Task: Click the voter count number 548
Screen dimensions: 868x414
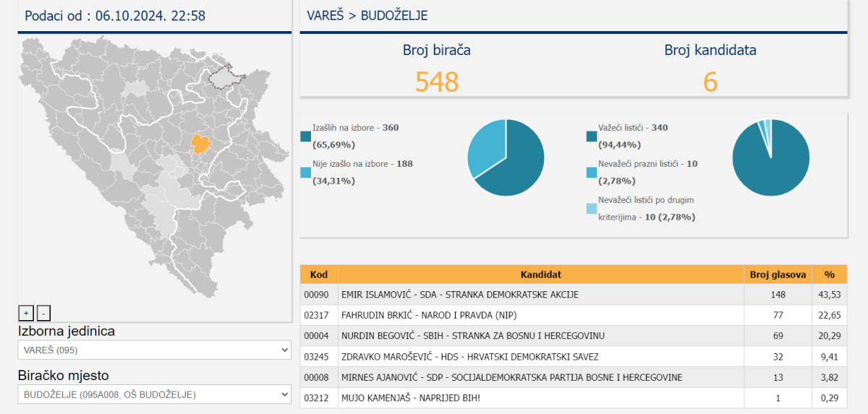Action: point(437,82)
